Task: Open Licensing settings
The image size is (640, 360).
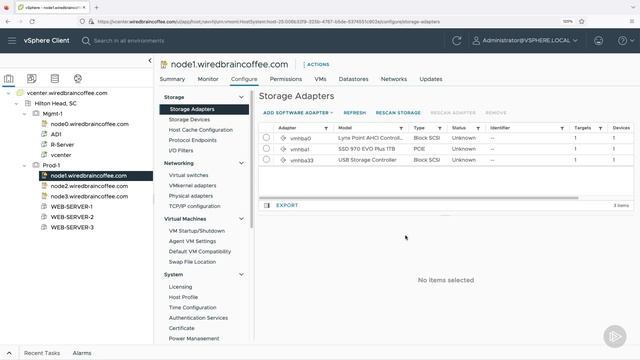Action: tap(180, 287)
